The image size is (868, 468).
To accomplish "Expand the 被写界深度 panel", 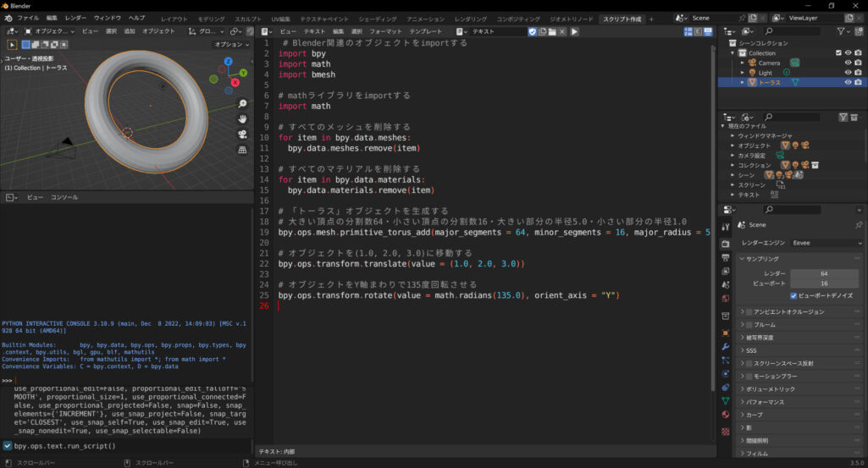I will click(800, 338).
